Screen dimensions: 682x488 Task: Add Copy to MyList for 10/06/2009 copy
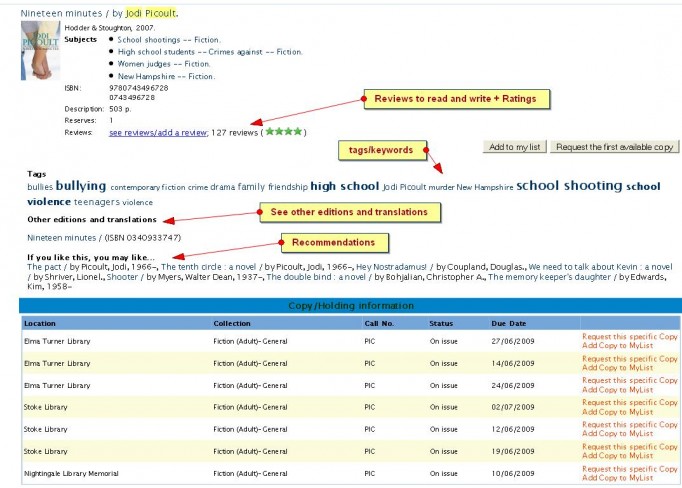pyautogui.click(x=617, y=478)
